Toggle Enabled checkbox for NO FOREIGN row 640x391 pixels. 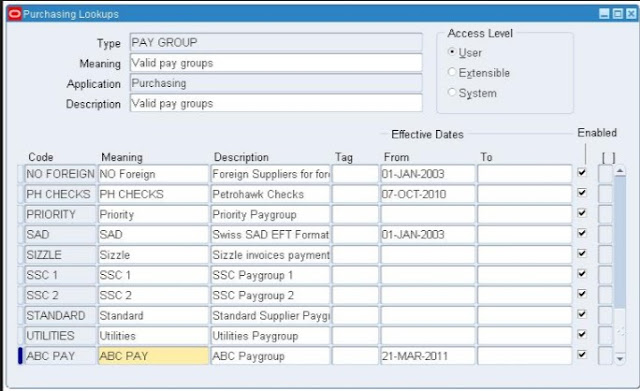(x=582, y=173)
